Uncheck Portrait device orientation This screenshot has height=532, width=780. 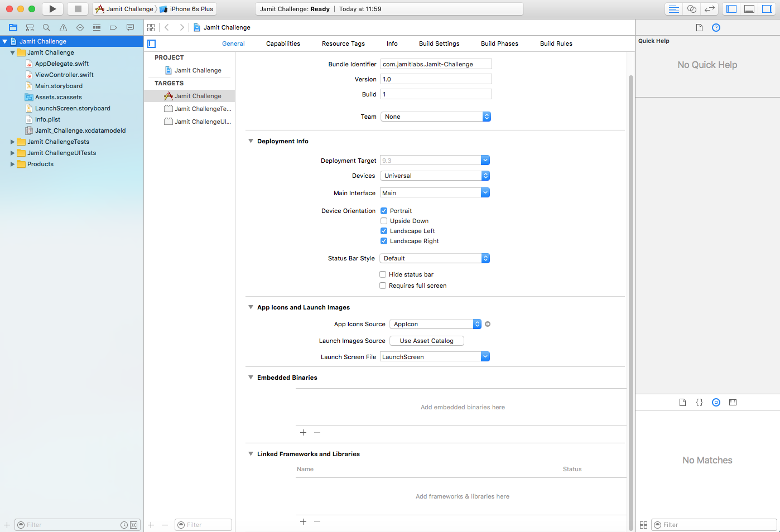pos(384,211)
